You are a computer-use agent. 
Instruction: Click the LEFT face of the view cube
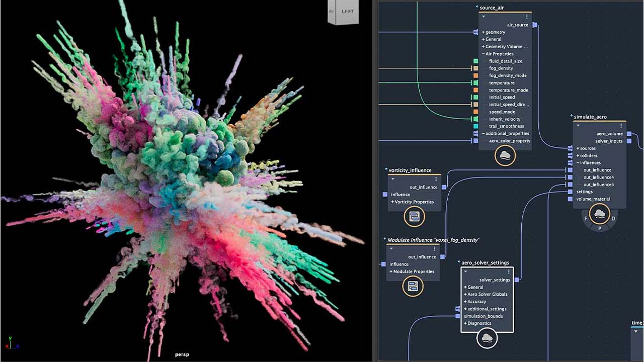pos(348,11)
